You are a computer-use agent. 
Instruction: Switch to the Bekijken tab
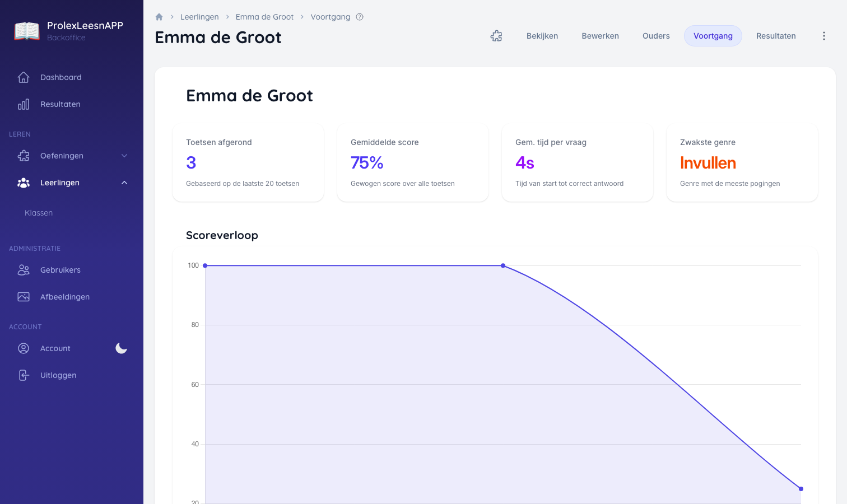pos(542,36)
